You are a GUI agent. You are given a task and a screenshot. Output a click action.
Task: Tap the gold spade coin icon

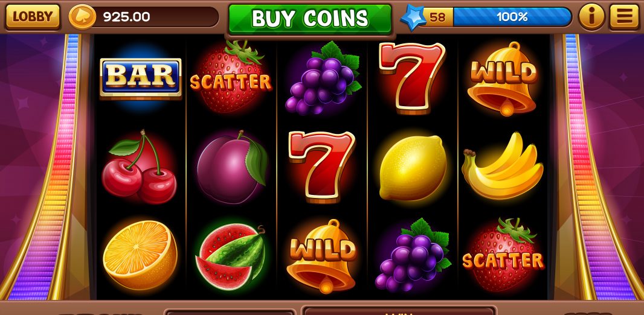coord(82,17)
